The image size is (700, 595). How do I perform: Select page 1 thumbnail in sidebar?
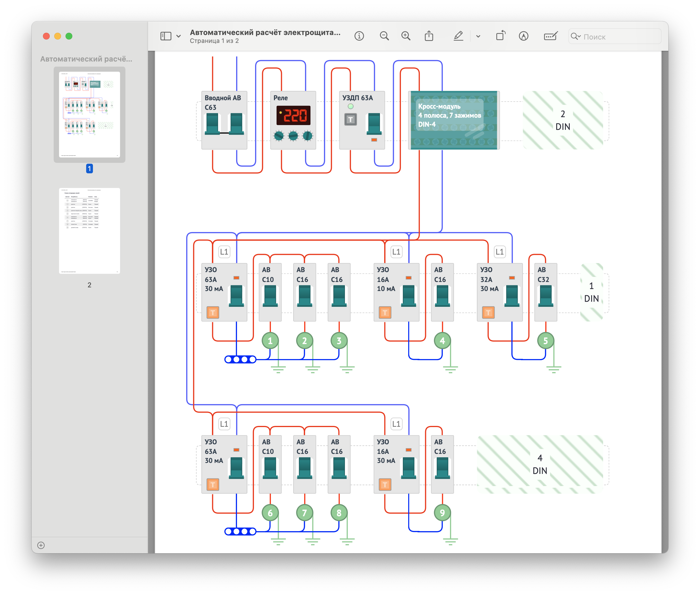click(x=90, y=114)
